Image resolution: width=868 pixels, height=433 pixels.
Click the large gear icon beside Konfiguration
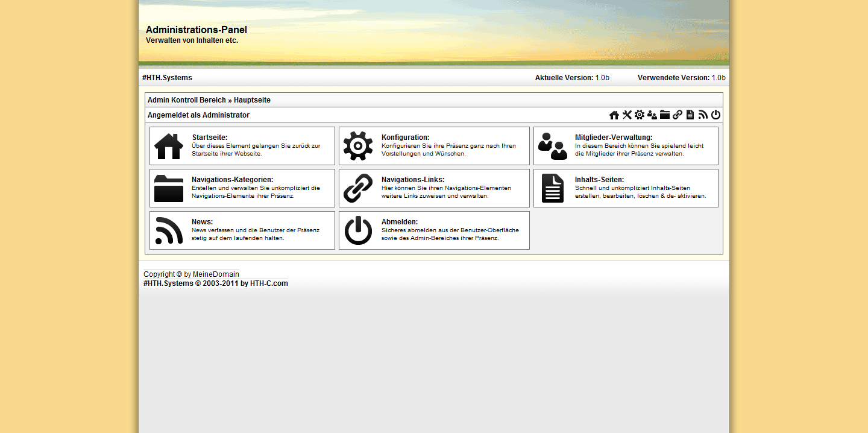[358, 146]
